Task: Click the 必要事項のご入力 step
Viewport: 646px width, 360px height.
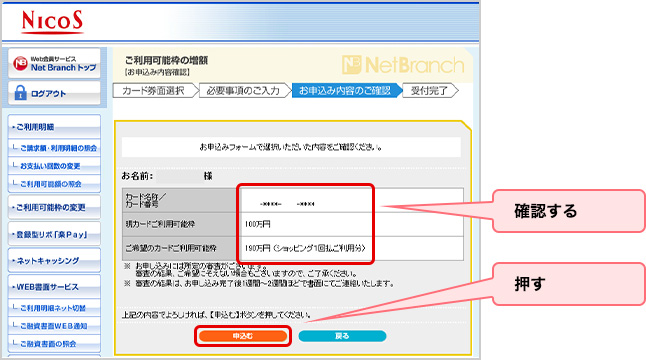Action: pyautogui.click(x=245, y=91)
